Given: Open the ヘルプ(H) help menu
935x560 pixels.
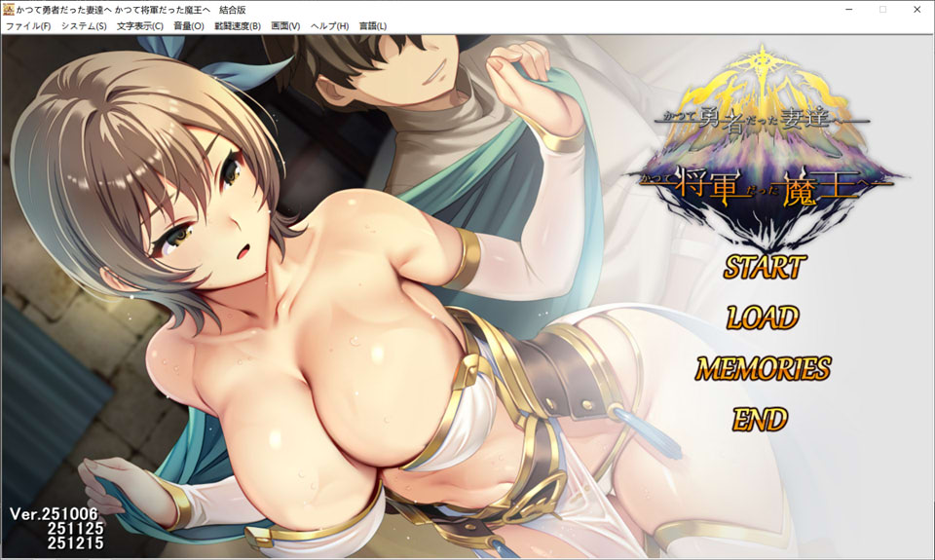Looking at the screenshot, I should click(x=329, y=26).
